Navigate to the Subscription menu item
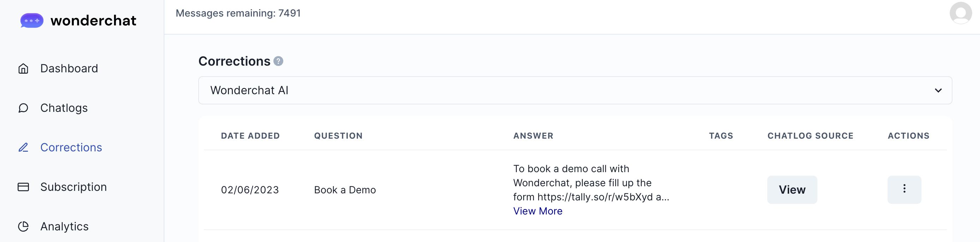This screenshot has height=242, width=980. (x=73, y=187)
